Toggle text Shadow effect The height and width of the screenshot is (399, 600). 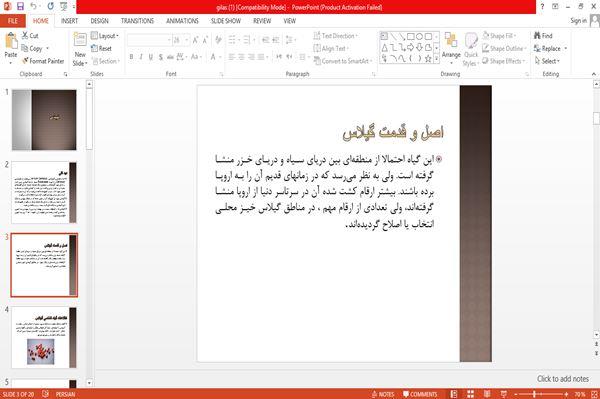click(161, 57)
